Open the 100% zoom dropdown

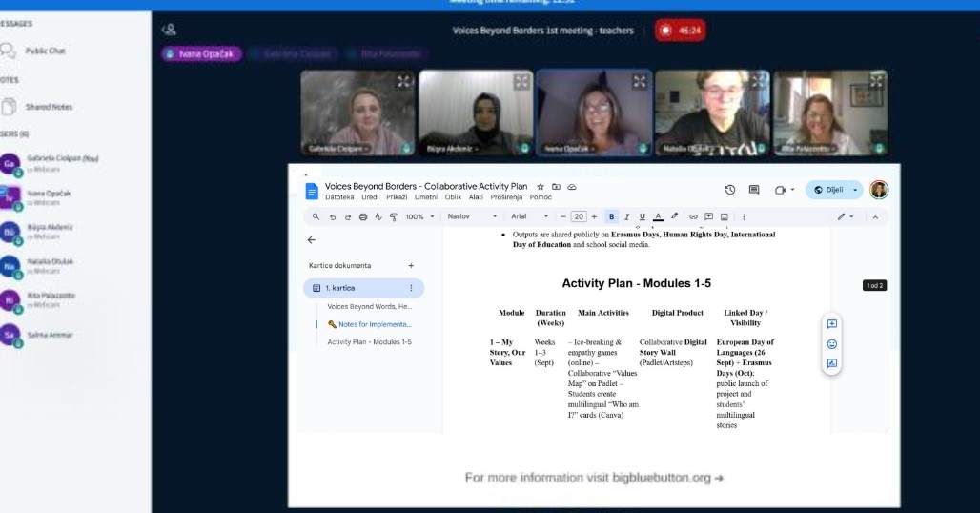(419, 216)
